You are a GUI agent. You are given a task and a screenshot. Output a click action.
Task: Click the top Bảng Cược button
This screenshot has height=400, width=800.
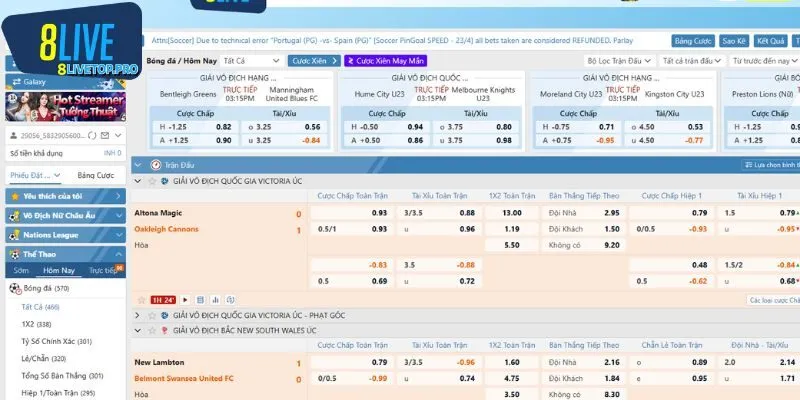[x=693, y=41]
